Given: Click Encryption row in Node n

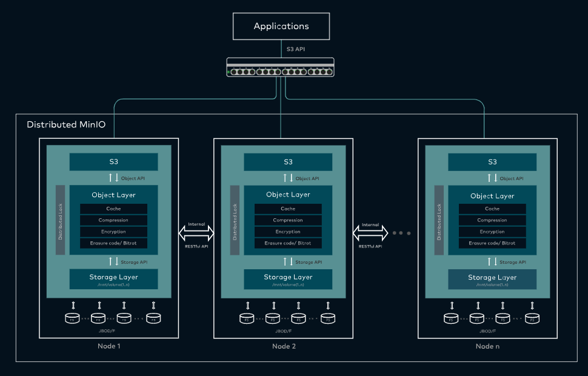Looking at the screenshot, I should [x=492, y=232].
